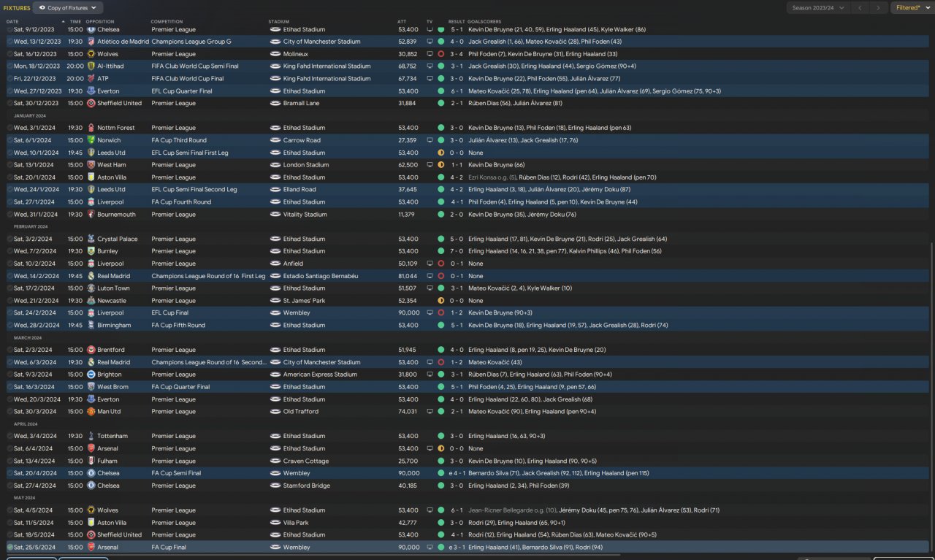Click the 81,044 attendance figure
Viewport: 935px width, 560px height.
[x=408, y=276]
